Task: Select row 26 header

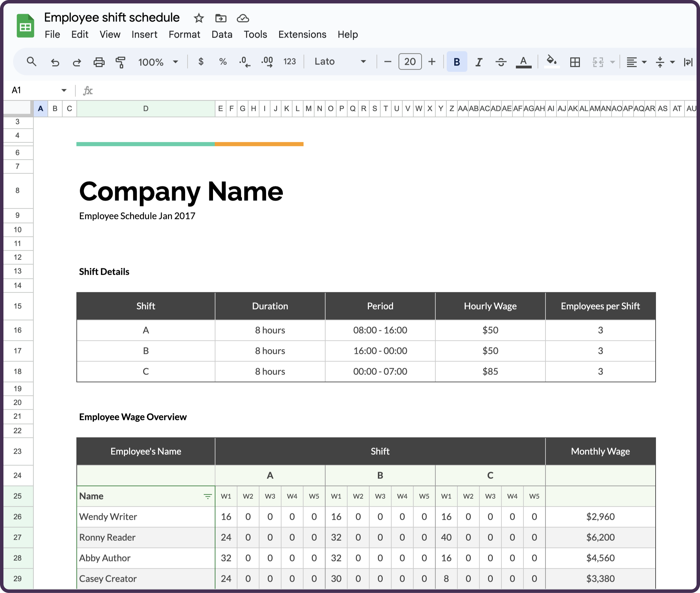Action: pyautogui.click(x=18, y=517)
